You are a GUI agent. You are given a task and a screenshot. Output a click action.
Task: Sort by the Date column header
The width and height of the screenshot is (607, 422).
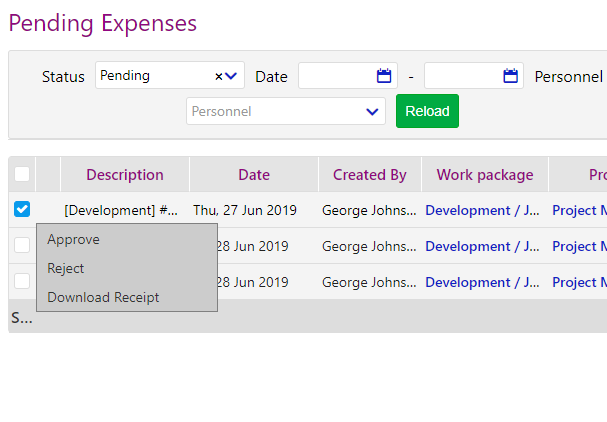tap(254, 175)
